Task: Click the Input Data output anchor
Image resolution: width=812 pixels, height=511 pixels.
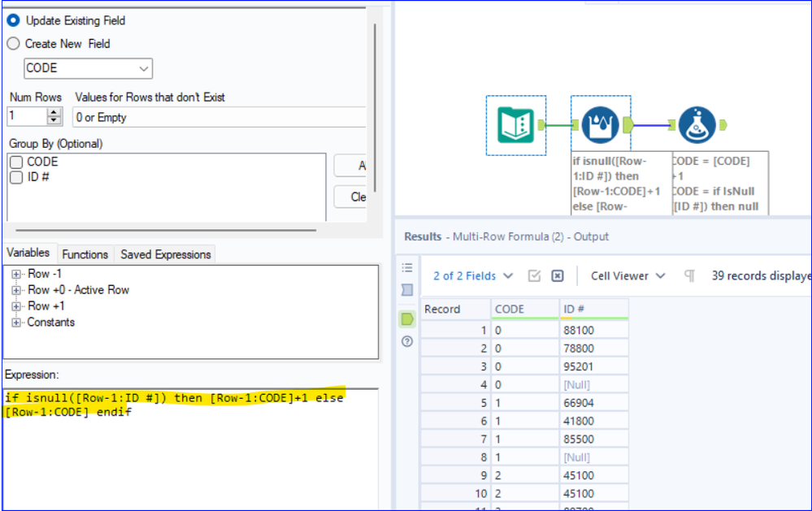Action: click(x=541, y=125)
